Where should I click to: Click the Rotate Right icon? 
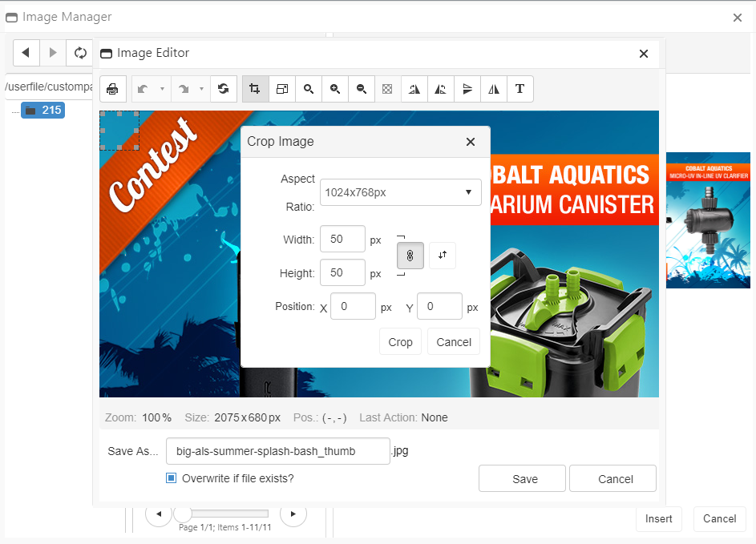[x=414, y=89]
